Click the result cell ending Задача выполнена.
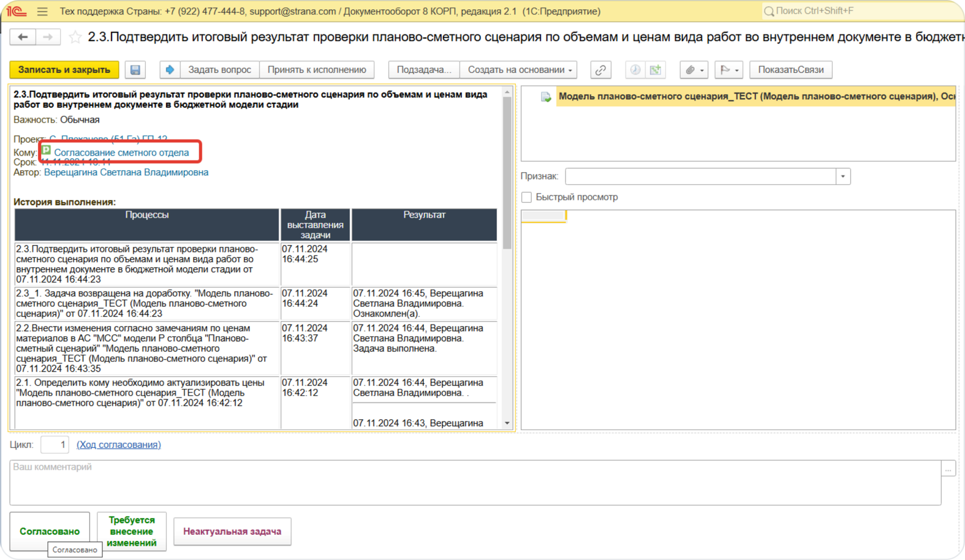This screenshot has width=965, height=560. point(424,349)
